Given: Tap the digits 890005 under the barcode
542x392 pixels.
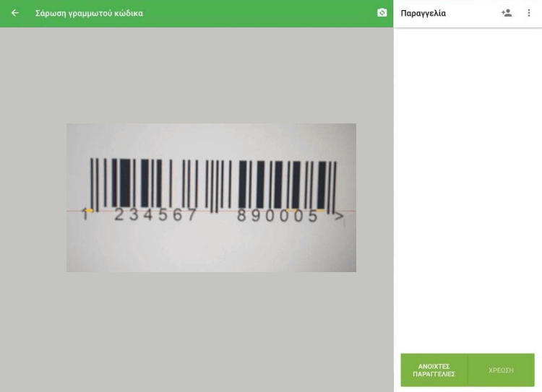Looking at the screenshot, I should (278, 216).
